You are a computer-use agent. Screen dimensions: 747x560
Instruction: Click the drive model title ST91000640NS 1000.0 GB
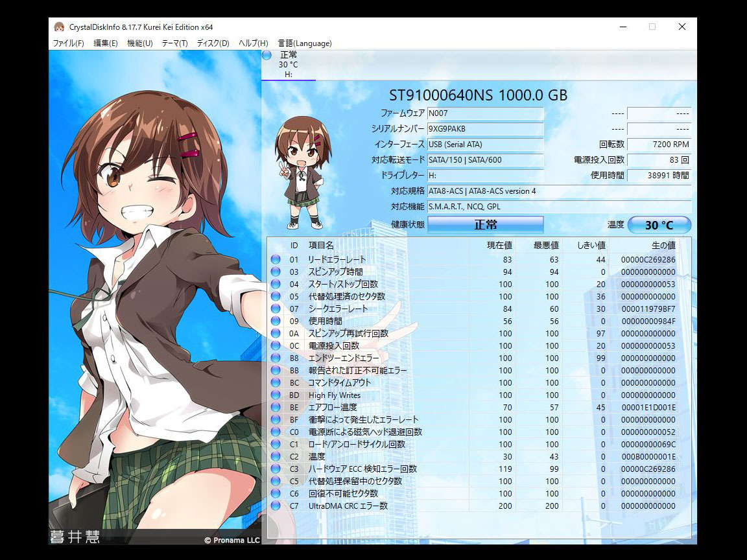pos(479,95)
